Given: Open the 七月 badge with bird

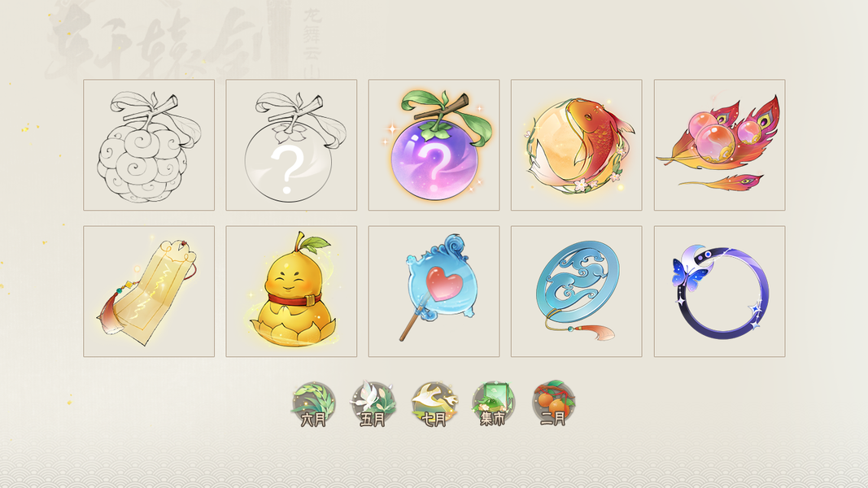Looking at the screenshot, I should 434,404.
